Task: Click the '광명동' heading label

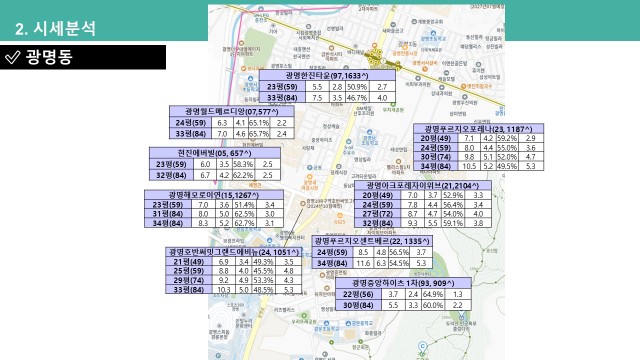Action: (49, 57)
